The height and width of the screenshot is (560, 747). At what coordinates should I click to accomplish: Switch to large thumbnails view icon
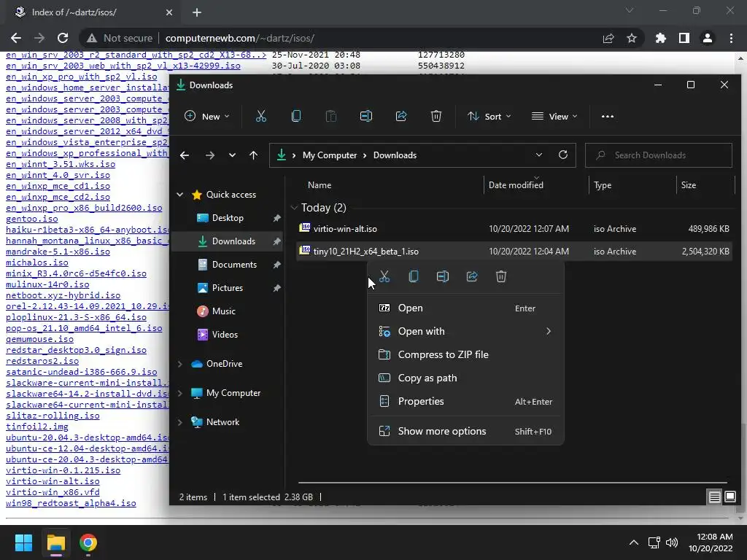point(729,497)
